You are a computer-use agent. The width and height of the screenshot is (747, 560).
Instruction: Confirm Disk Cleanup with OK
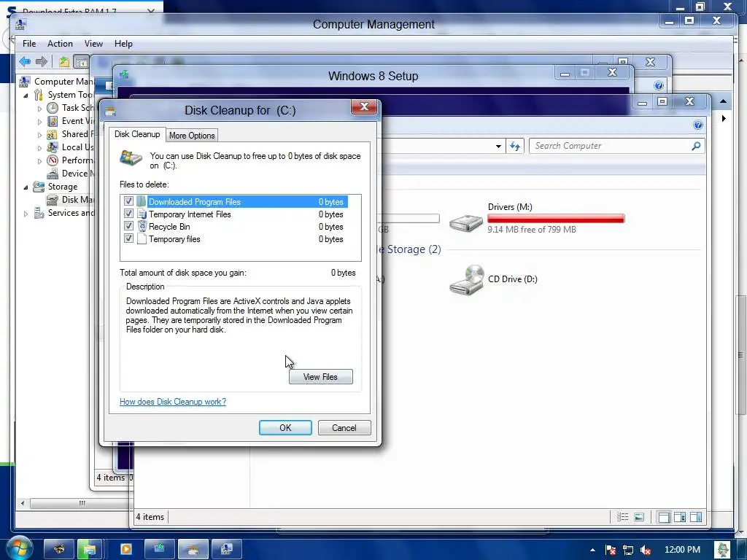(x=285, y=427)
